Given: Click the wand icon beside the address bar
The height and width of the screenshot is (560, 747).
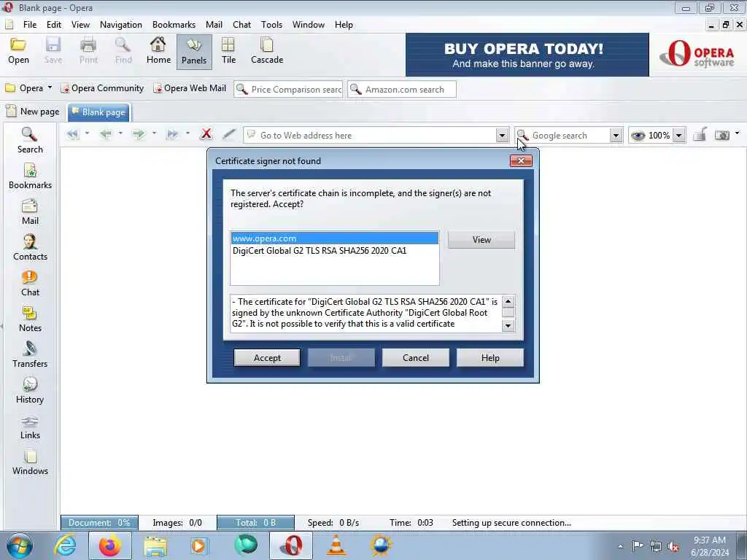Looking at the screenshot, I should (229, 135).
